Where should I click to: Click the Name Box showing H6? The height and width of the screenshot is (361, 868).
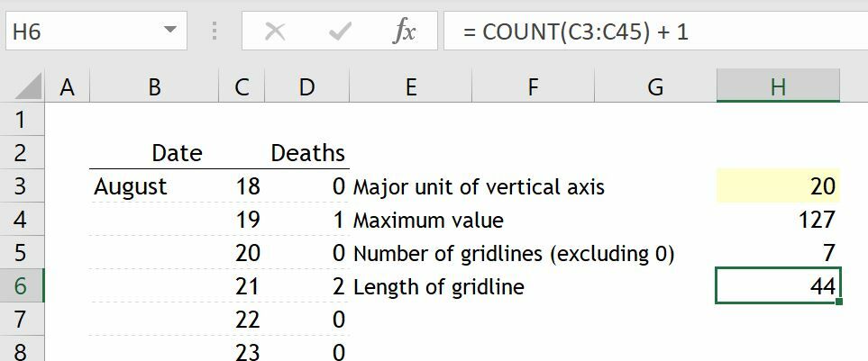[x=81, y=32]
